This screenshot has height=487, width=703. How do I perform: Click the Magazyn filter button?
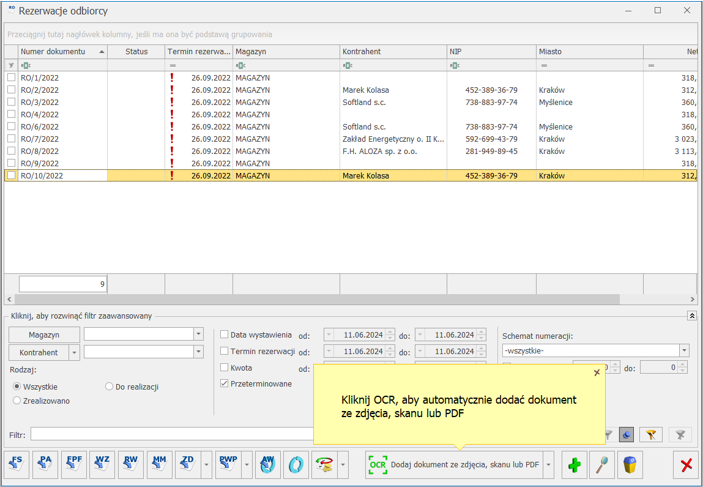click(x=43, y=335)
